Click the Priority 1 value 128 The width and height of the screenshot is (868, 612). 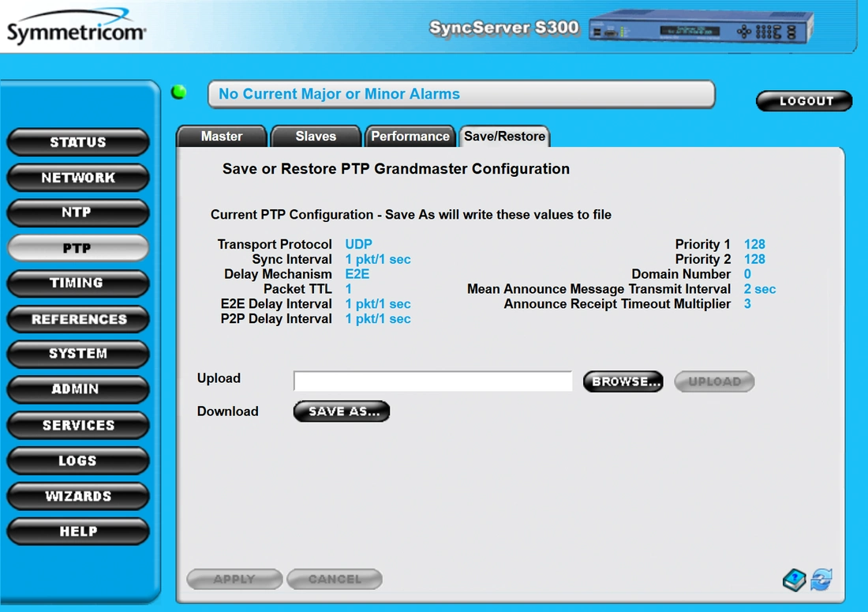754,244
